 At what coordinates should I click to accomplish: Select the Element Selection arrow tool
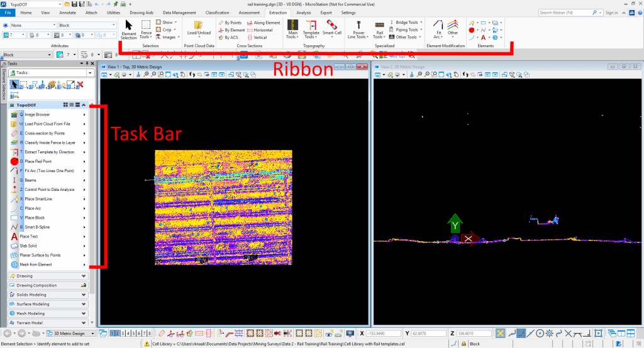pyautogui.click(x=128, y=26)
